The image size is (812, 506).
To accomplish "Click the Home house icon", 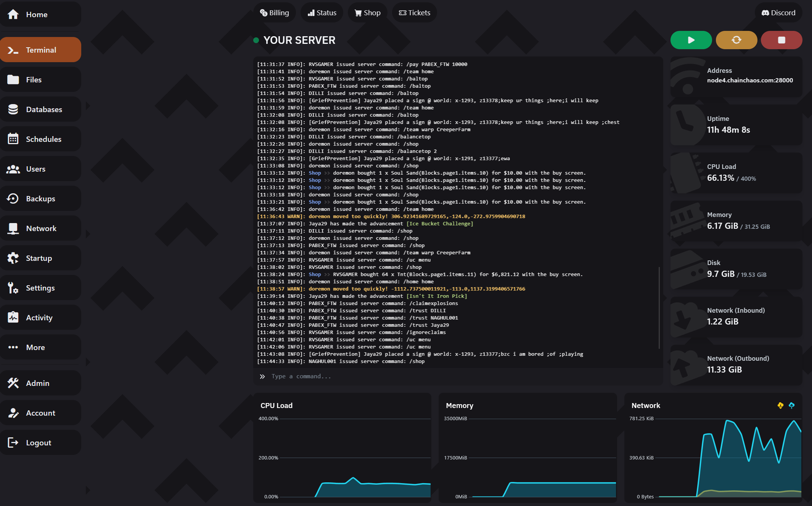I will tap(13, 14).
